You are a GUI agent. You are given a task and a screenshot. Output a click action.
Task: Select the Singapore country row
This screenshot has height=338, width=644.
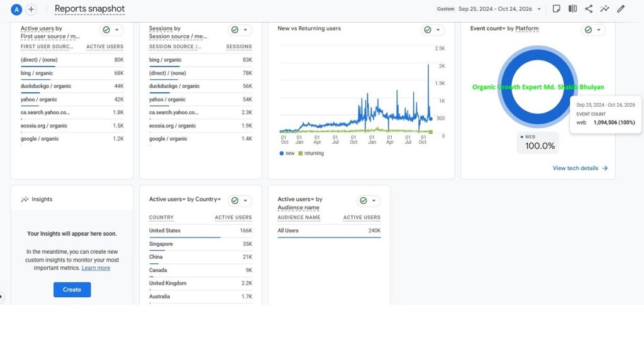tap(201, 244)
